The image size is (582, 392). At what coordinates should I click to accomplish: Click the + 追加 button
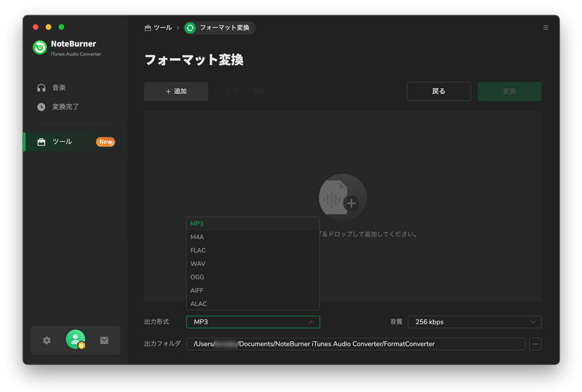pyautogui.click(x=176, y=92)
